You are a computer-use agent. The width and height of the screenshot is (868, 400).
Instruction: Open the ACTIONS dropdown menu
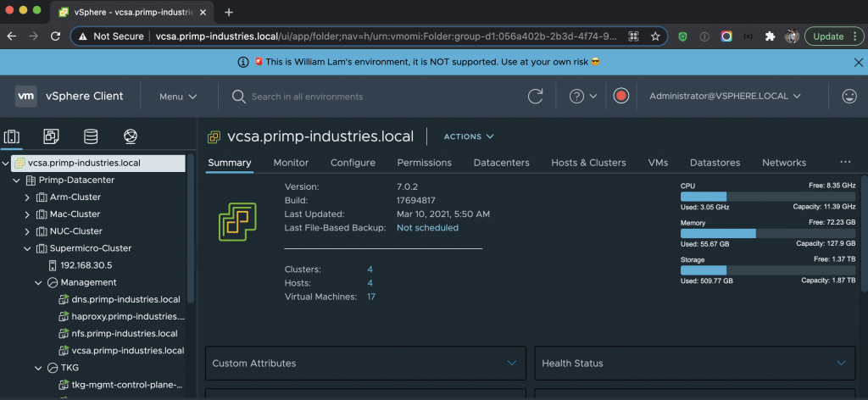pos(469,136)
